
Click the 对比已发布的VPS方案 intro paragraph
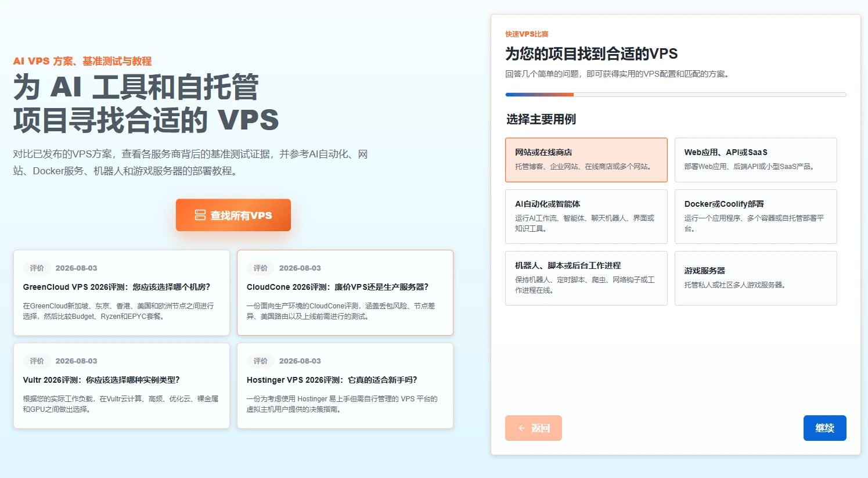pos(190,162)
